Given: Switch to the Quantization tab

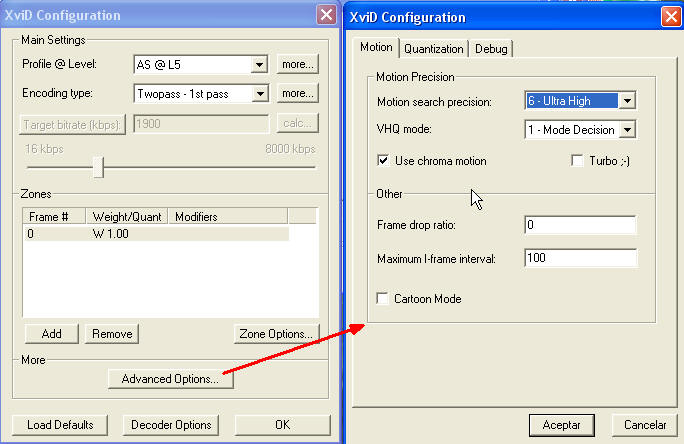Looking at the screenshot, I should pos(434,49).
